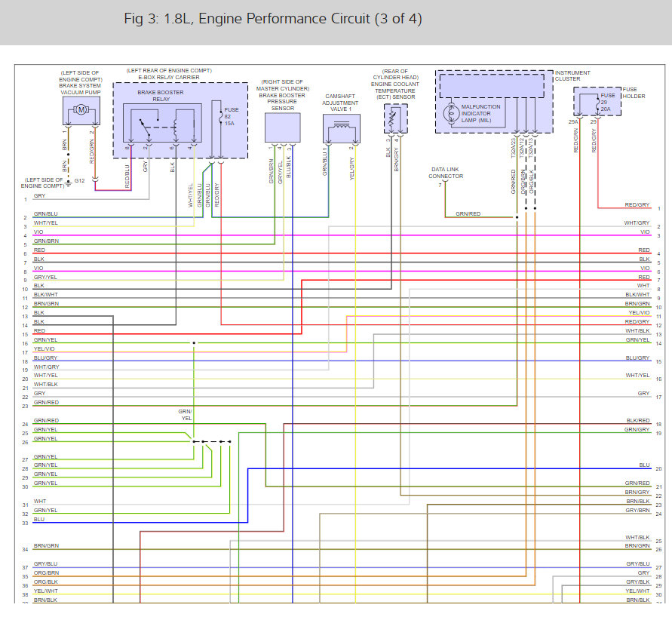Click the 'T32A/23' connector pin label

click(x=513, y=148)
